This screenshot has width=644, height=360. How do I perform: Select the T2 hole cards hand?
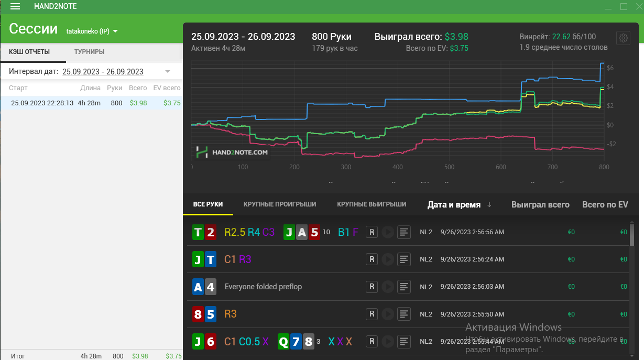coord(204,232)
